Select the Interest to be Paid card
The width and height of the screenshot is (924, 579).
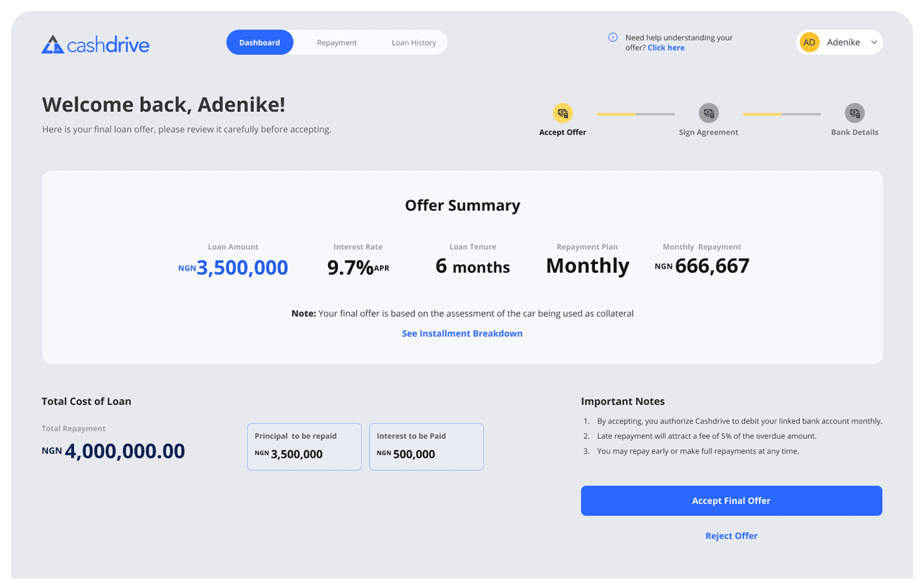pyautogui.click(x=426, y=446)
